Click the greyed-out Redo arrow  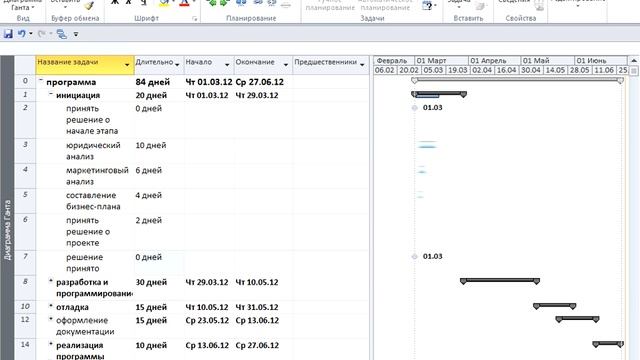tap(42, 34)
